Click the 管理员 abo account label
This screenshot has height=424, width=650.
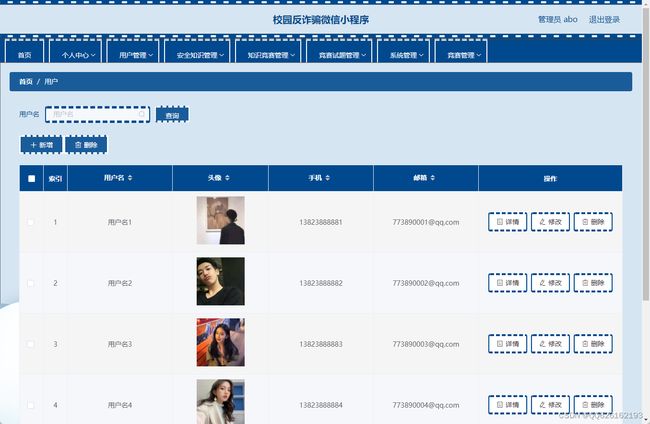pyautogui.click(x=558, y=19)
